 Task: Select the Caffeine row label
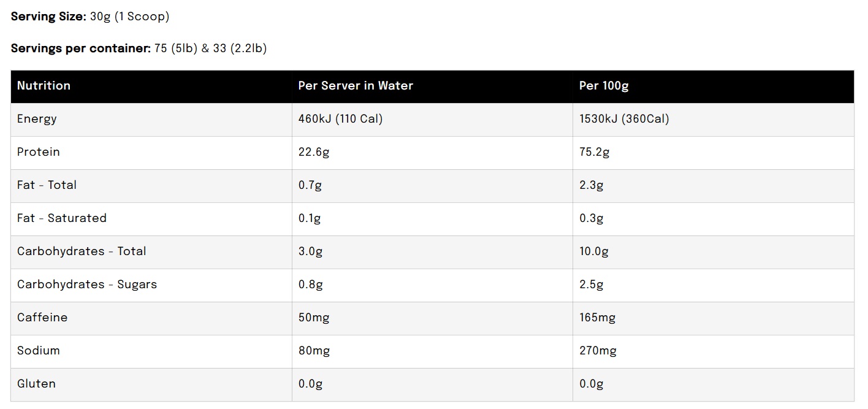pyautogui.click(x=42, y=318)
